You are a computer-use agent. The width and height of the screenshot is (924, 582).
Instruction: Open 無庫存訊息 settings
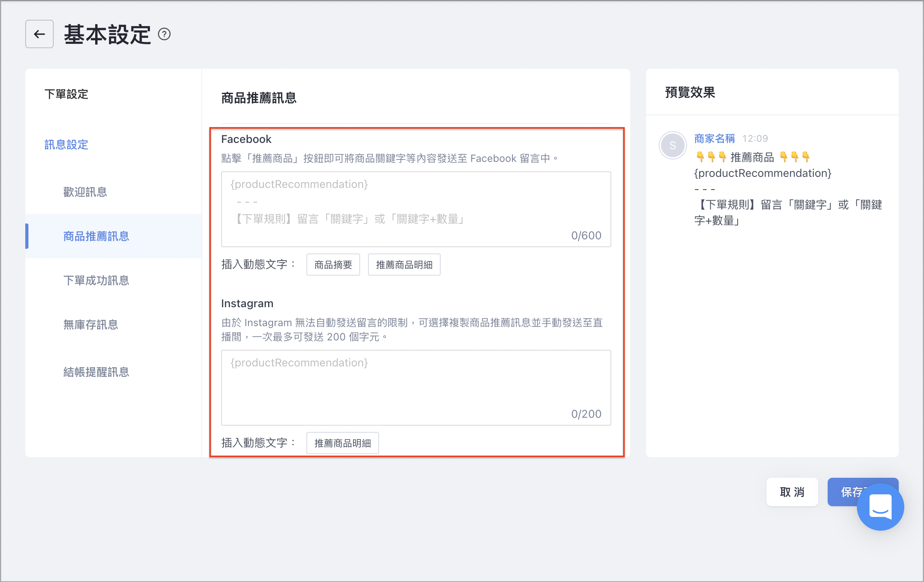pyautogui.click(x=91, y=325)
